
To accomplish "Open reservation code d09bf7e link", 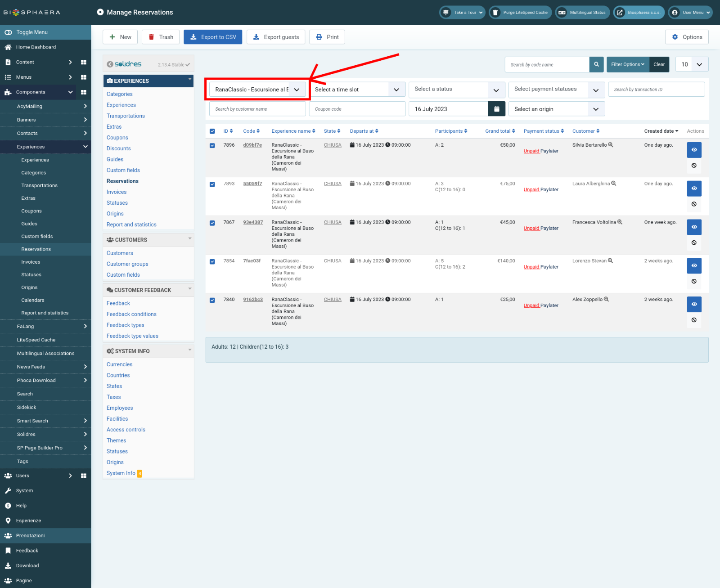I will 252,145.
